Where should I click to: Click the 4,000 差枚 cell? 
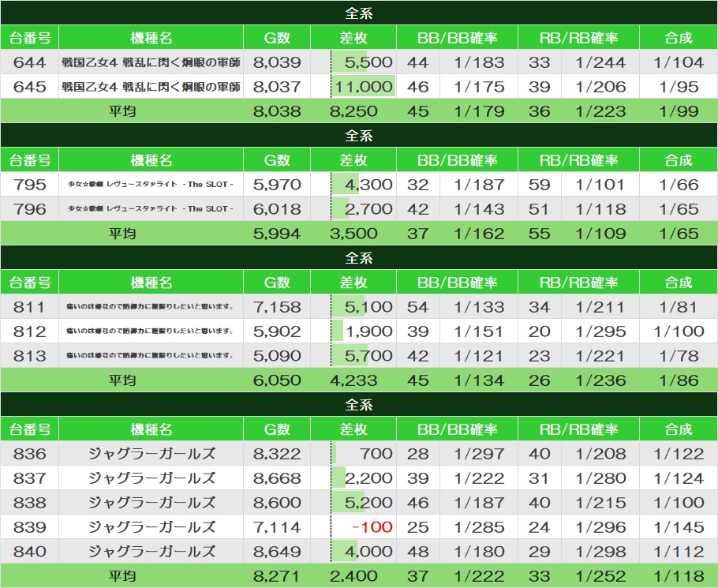click(x=353, y=552)
